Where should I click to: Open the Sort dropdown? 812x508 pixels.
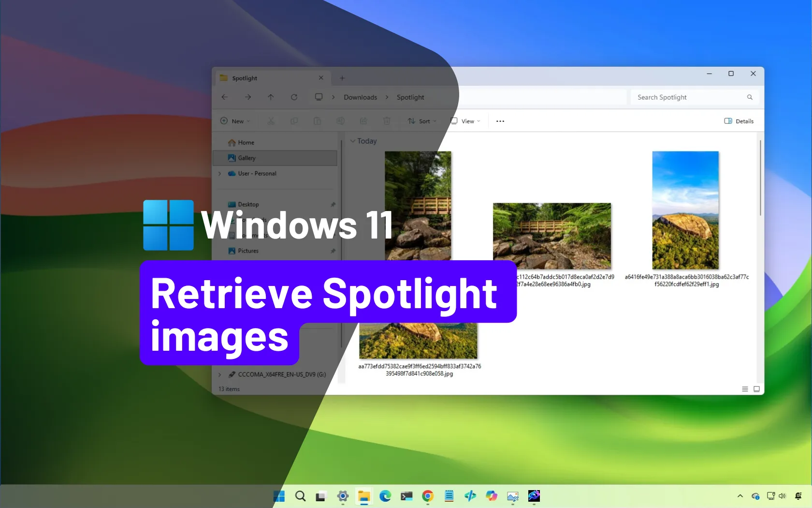(x=422, y=121)
